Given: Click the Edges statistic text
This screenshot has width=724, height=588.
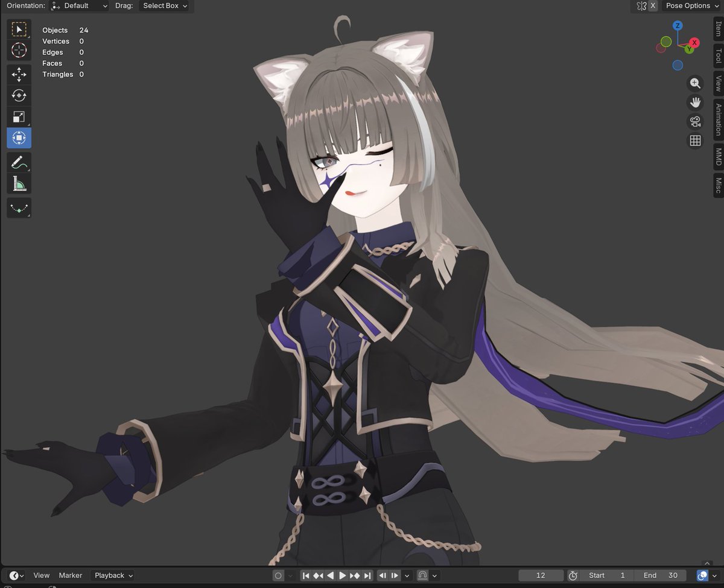Looking at the screenshot, I should pyautogui.click(x=63, y=52).
